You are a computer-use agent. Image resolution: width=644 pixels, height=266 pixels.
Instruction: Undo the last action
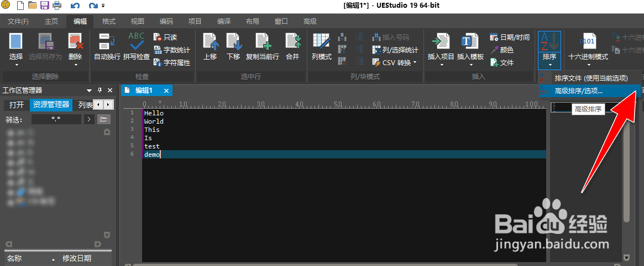[75, 6]
